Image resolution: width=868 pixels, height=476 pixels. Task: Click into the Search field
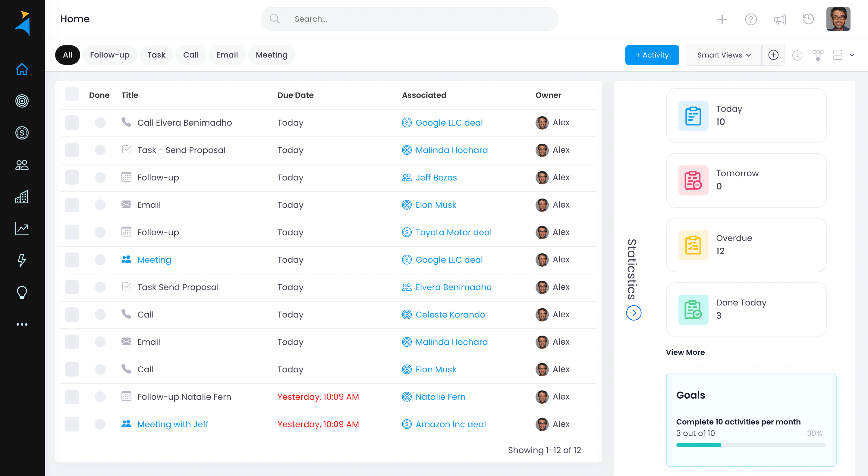pyautogui.click(x=409, y=19)
